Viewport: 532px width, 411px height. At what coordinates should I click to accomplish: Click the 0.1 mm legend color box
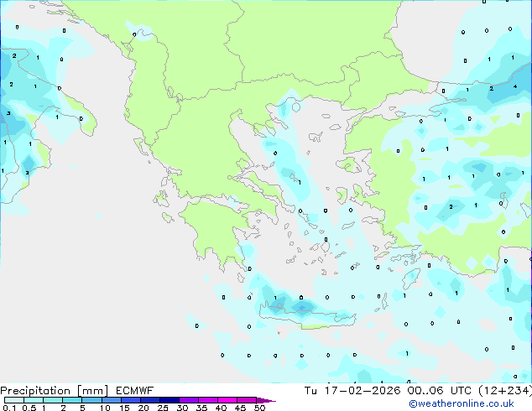14,400
